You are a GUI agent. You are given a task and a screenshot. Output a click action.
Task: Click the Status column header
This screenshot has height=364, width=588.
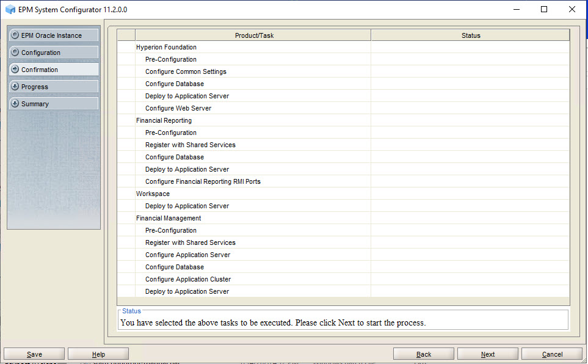pos(471,35)
